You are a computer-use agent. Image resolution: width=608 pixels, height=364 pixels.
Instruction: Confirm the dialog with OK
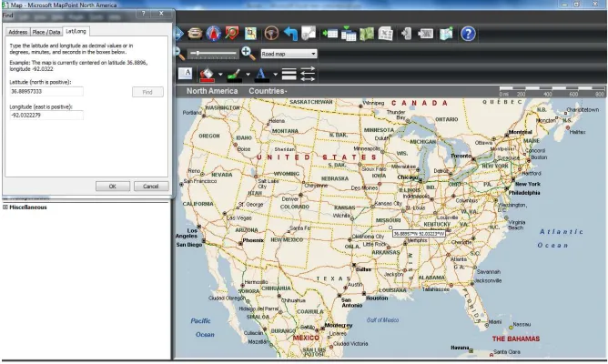(x=113, y=186)
